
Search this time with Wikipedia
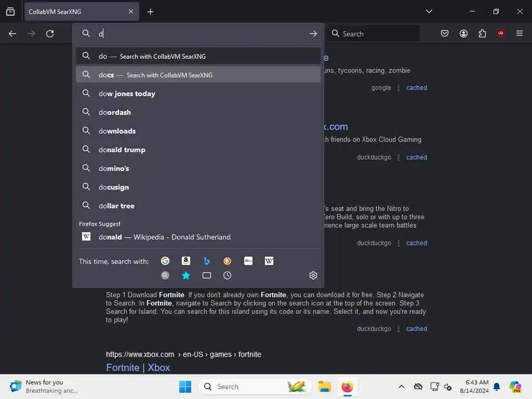coord(269,261)
